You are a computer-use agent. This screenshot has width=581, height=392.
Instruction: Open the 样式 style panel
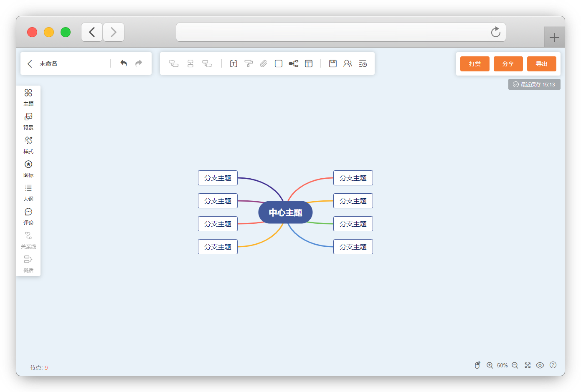tap(28, 145)
